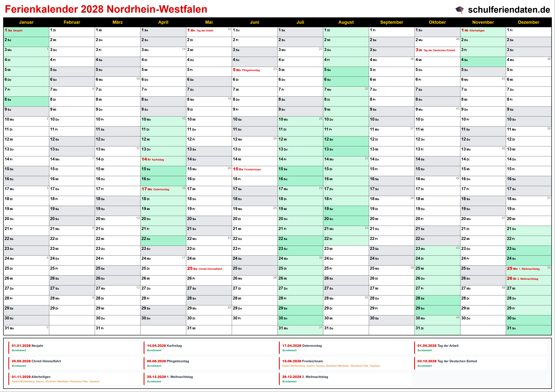Select the Dezember month header
The image size is (555, 392).
(528, 22)
